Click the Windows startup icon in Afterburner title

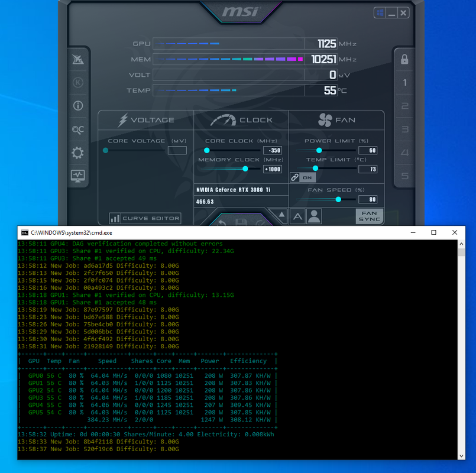click(x=380, y=13)
